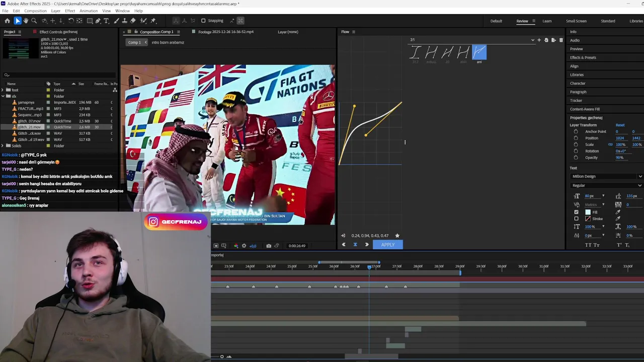Open the Project panel menu icon
Image resolution: width=644 pixels, height=362 pixels.
pyautogui.click(x=20, y=32)
